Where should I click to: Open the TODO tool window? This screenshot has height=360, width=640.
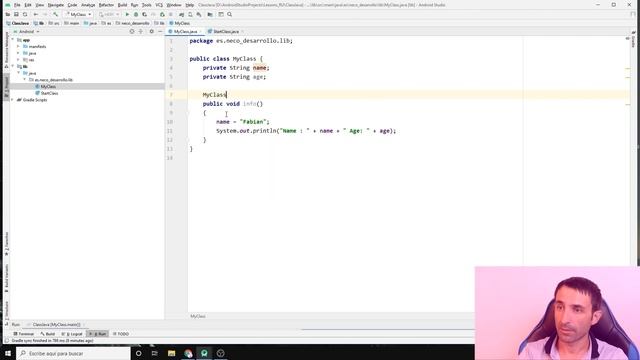[x=121, y=334]
